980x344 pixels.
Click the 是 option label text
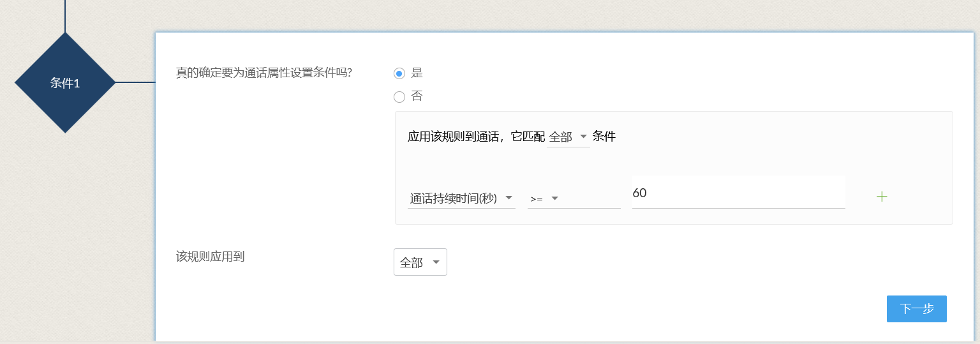417,73
